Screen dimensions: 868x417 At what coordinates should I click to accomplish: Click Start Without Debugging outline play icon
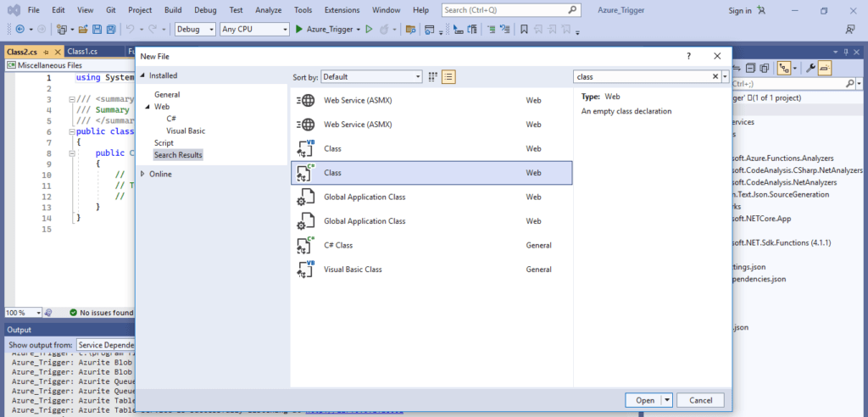(x=370, y=30)
